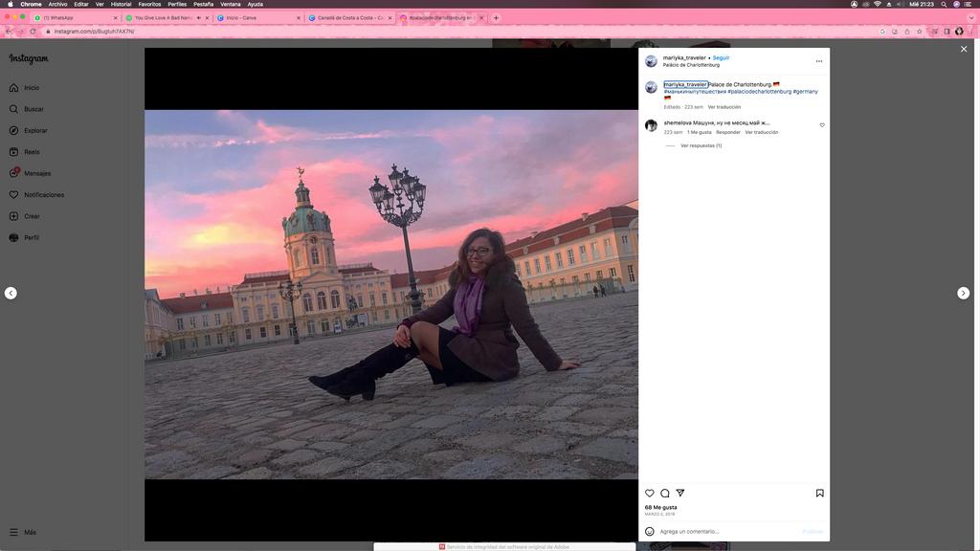Bookmark this page with star icon
This screenshot has width=980, height=551.
tap(920, 32)
